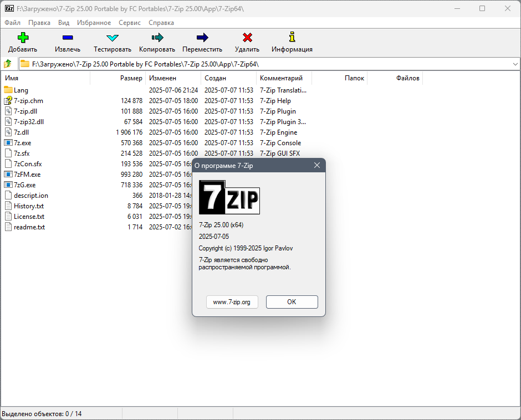The height and width of the screenshot is (420, 521).
Task: Click the Test checkmark icon
Action: coord(113,38)
